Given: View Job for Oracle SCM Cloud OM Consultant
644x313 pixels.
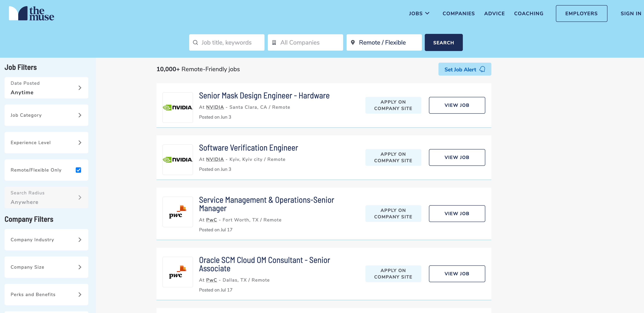Looking at the screenshot, I should pyautogui.click(x=457, y=274).
